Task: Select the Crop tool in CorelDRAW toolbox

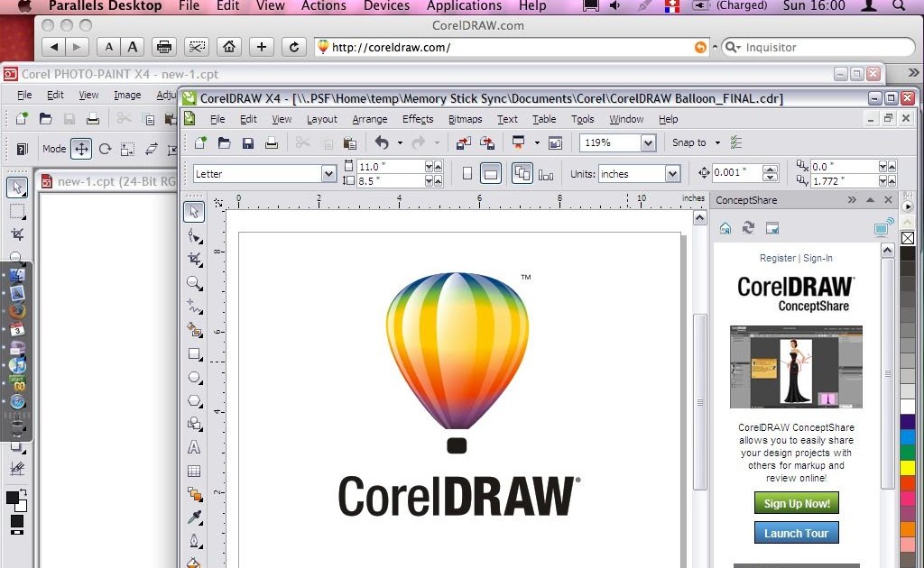Action: coord(194,260)
